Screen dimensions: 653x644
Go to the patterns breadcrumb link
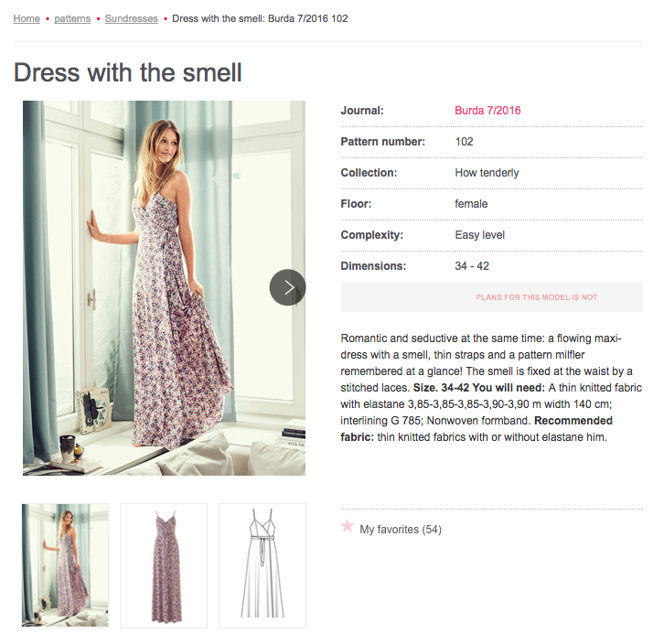[x=72, y=18]
